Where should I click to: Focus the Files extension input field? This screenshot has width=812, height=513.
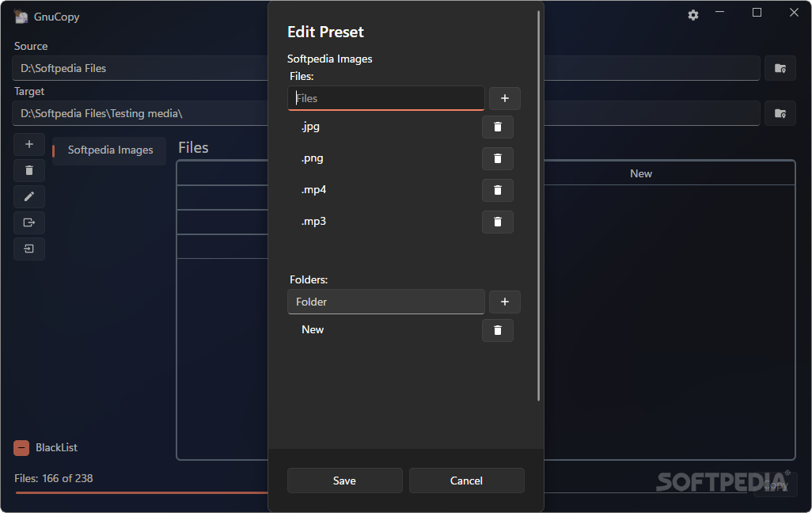385,98
